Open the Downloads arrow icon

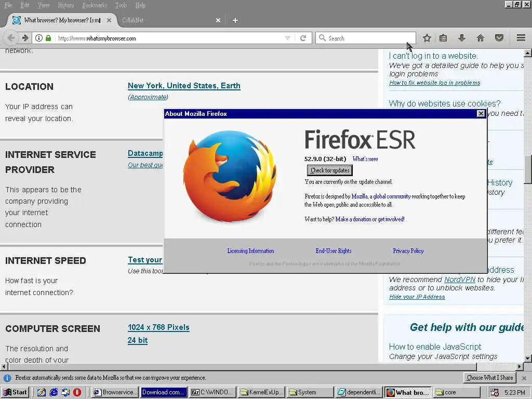point(461,38)
